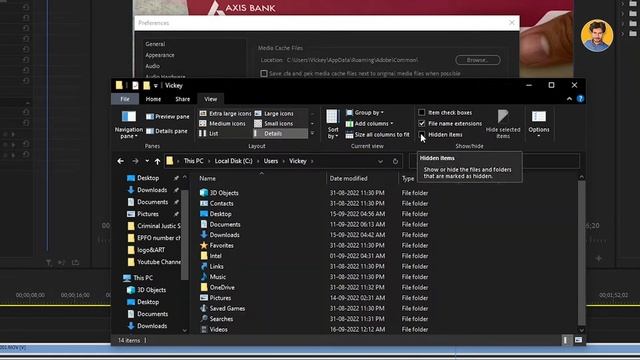The width and height of the screenshot is (640, 360).
Task: Click Local Disk (C:) in address bar
Action: click(x=233, y=161)
